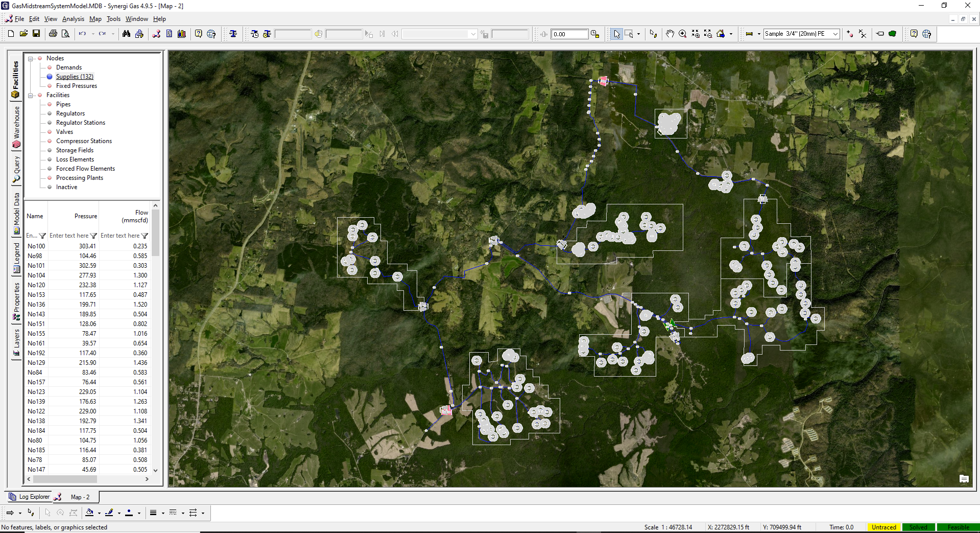980x533 pixels.
Task: Click the yellow Untraced status indicator
Action: click(x=884, y=527)
